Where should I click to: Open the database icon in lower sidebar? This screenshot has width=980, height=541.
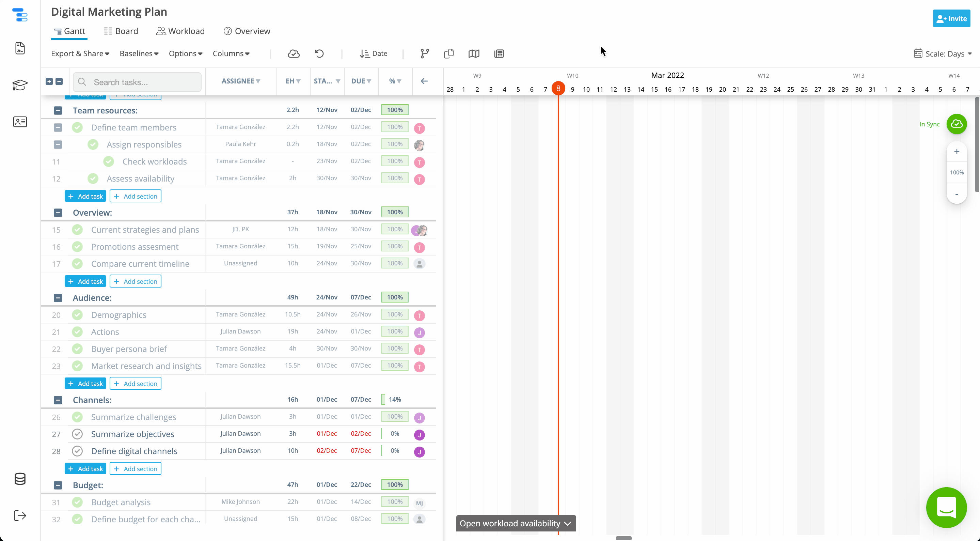pos(20,479)
